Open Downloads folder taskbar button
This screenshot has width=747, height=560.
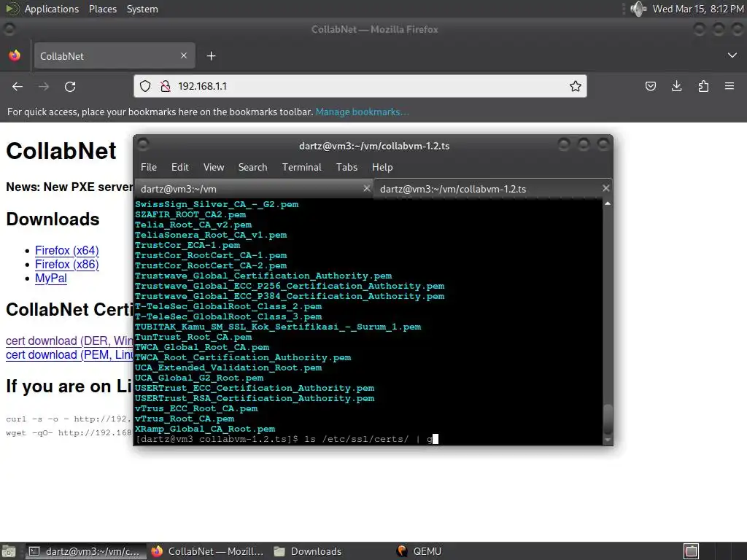coord(309,551)
